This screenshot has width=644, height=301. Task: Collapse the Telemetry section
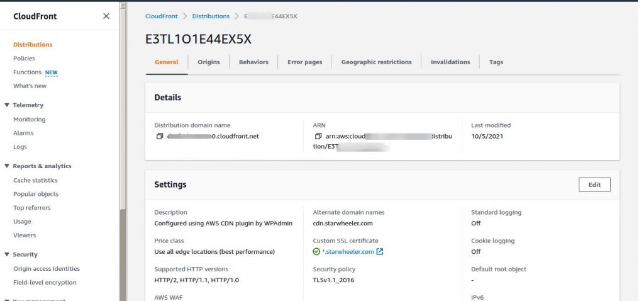coord(6,105)
